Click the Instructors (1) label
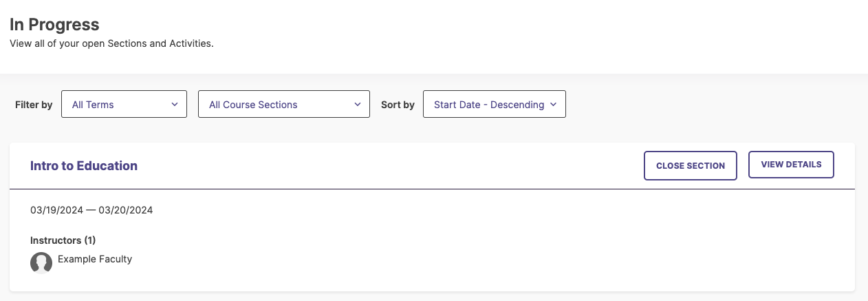Image resolution: width=868 pixels, height=301 pixels. point(63,240)
